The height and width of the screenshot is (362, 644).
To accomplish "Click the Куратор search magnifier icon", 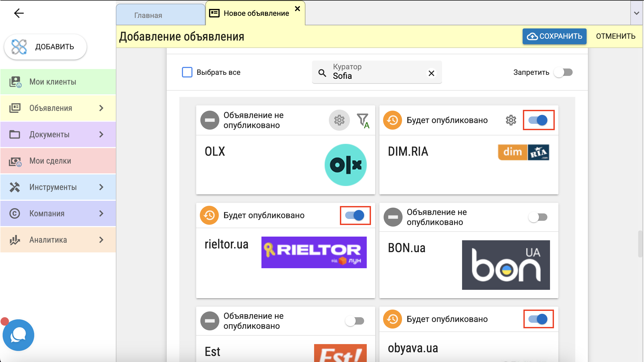I will click(322, 73).
